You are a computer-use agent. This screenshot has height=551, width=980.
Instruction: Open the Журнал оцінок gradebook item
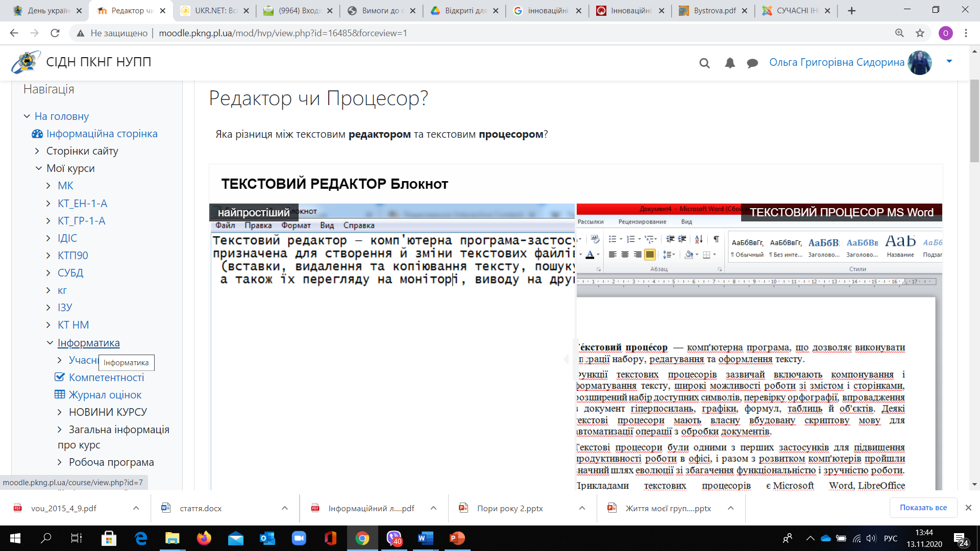[x=105, y=394]
